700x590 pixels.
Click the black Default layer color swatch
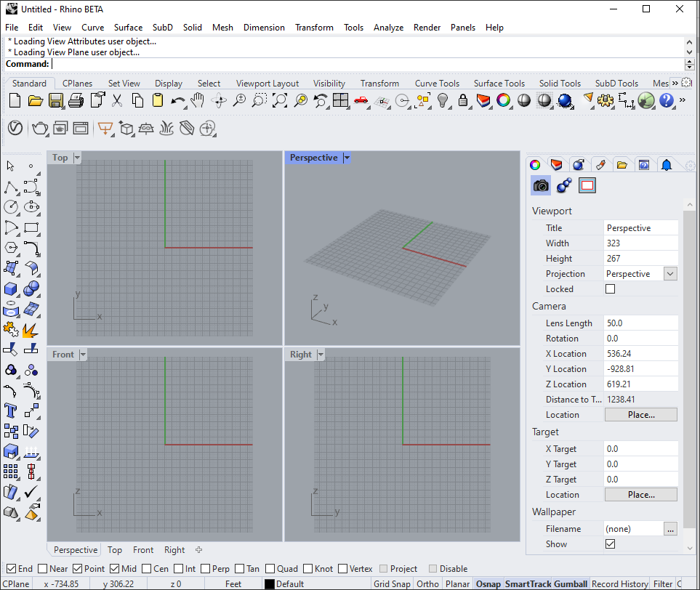(269, 583)
